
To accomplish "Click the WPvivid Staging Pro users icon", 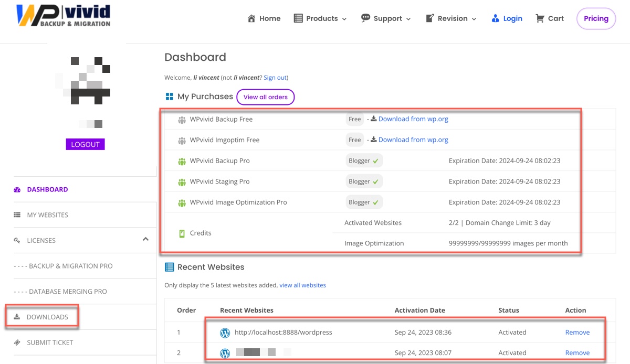I will [x=182, y=182].
